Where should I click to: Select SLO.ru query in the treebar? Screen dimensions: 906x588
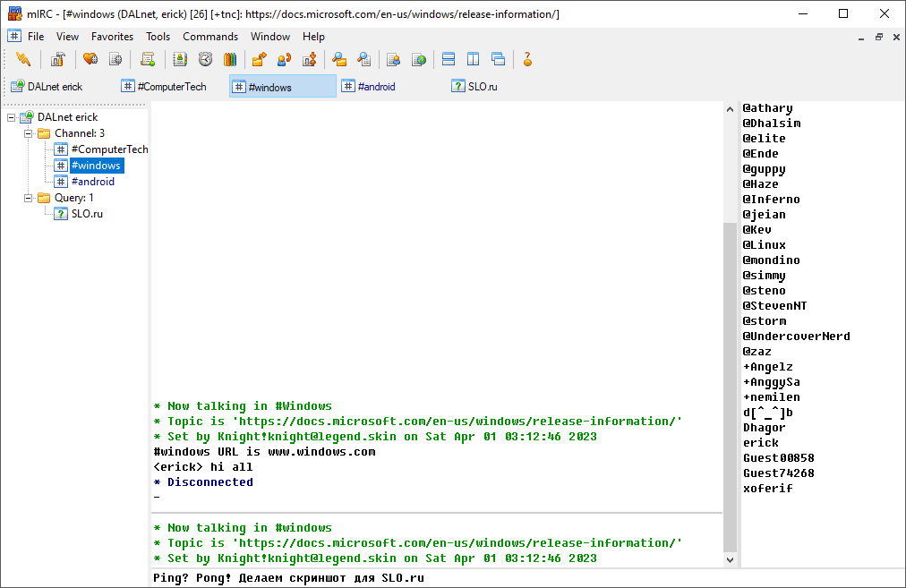[87, 214]
